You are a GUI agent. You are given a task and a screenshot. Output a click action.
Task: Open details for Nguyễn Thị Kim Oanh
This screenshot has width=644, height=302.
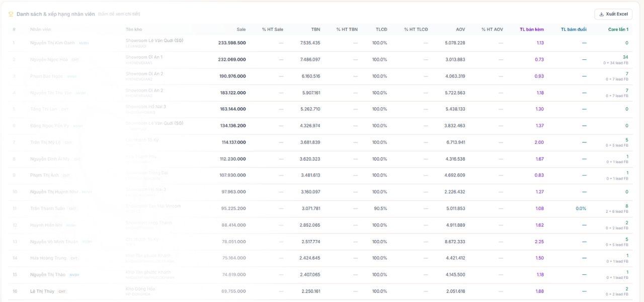52,43
